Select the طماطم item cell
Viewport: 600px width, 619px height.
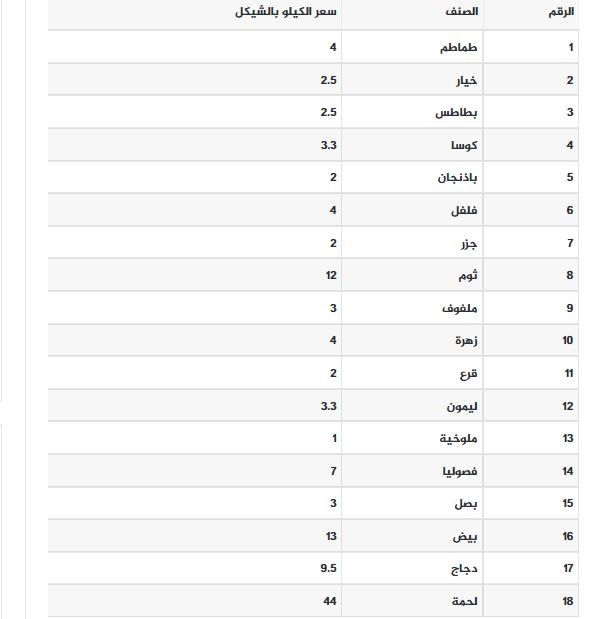coord(459,47)
